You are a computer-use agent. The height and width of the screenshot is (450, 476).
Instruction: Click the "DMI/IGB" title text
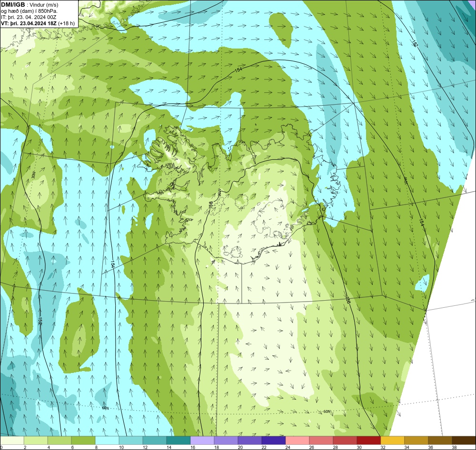pyautogui.click(x=13, y=5)
